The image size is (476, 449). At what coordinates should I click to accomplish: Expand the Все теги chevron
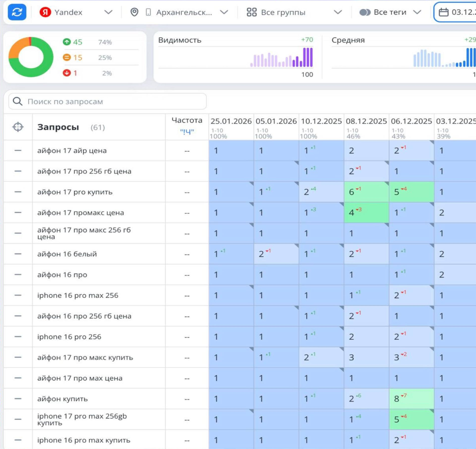(x=418, y=12)
